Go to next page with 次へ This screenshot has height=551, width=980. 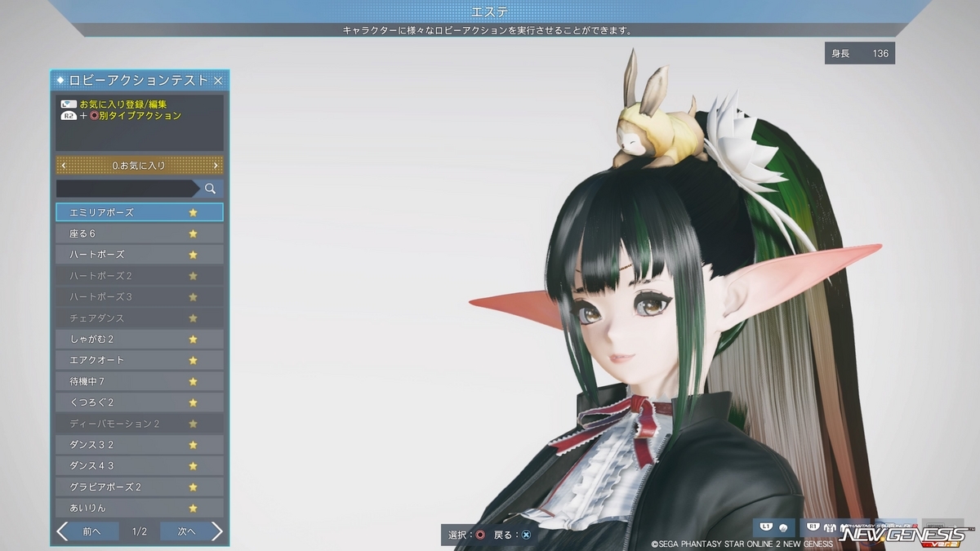point(192,531)
